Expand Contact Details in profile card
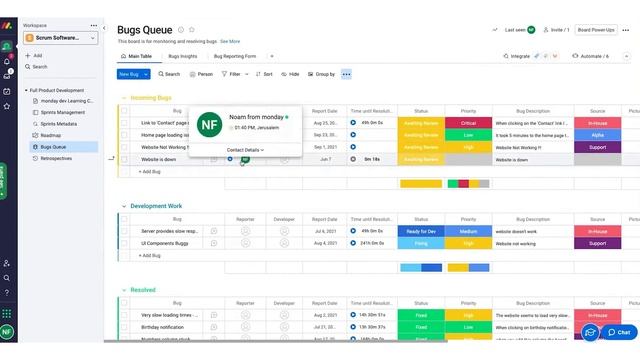Screen dimensions: 640x360 [x=245, y=150]
